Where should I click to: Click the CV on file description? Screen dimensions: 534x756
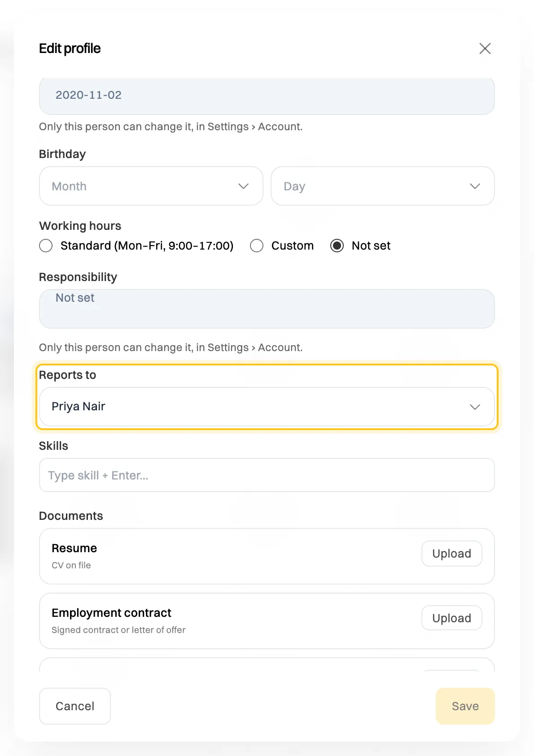(x=71, y=565)
